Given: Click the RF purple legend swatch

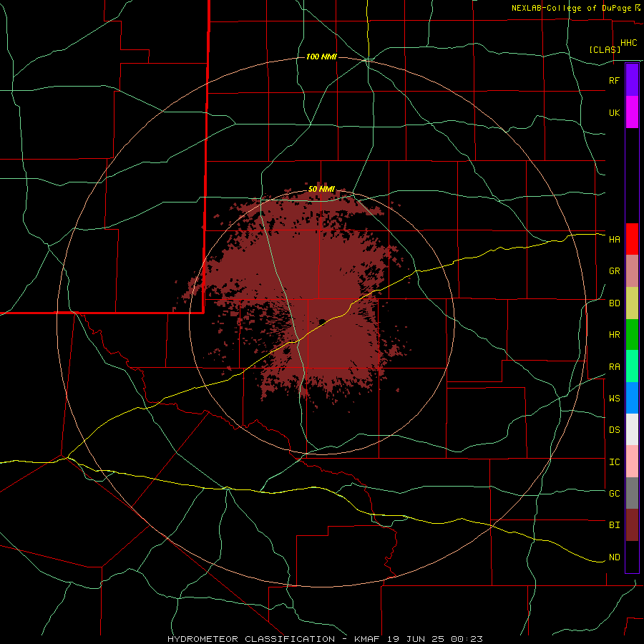Looking at the screenshot, I should tap(632, 80).
